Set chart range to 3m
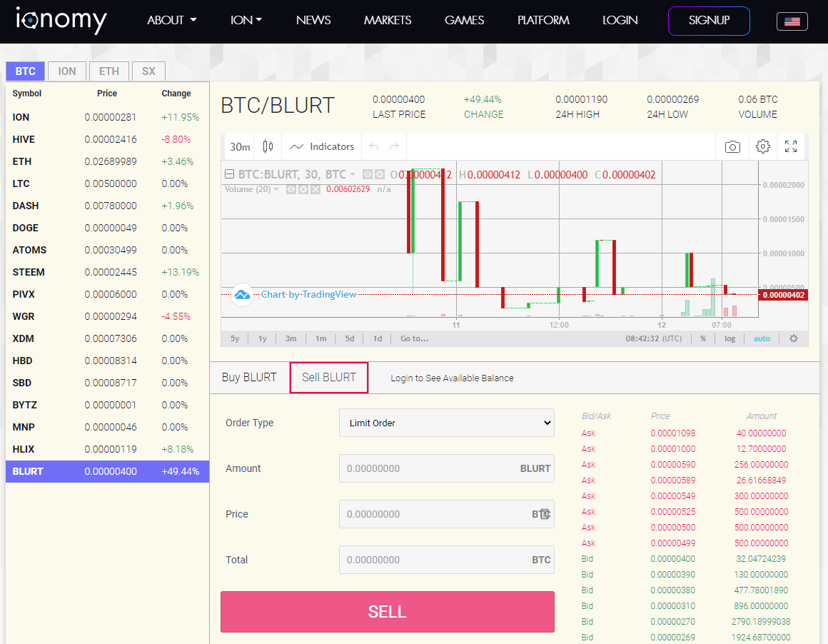 pyautogui.click(x=291, y=338)
